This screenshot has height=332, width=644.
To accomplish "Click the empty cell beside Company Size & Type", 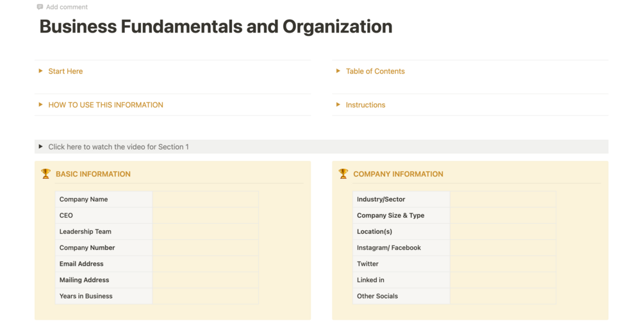I will (x=502, y=215).
